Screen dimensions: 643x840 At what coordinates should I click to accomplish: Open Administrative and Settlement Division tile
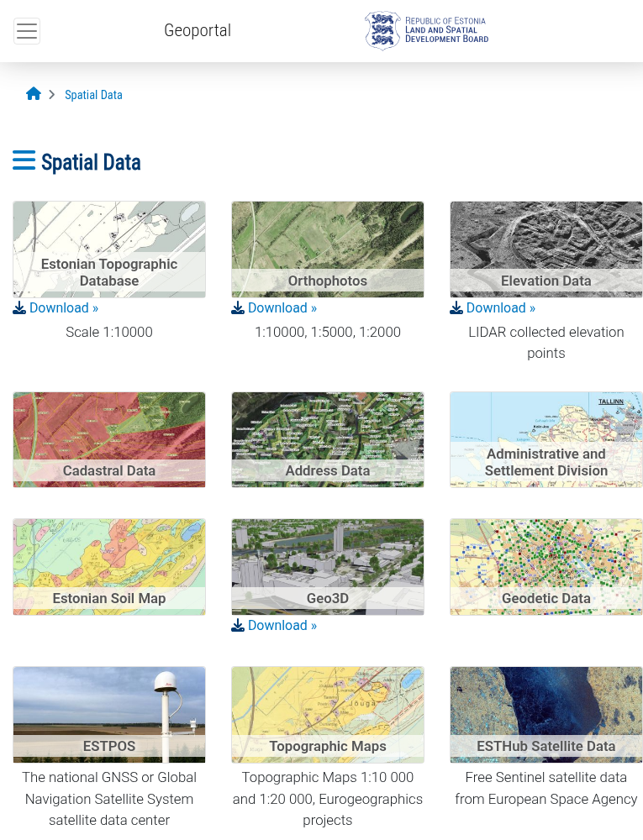[x=546, y=439]
